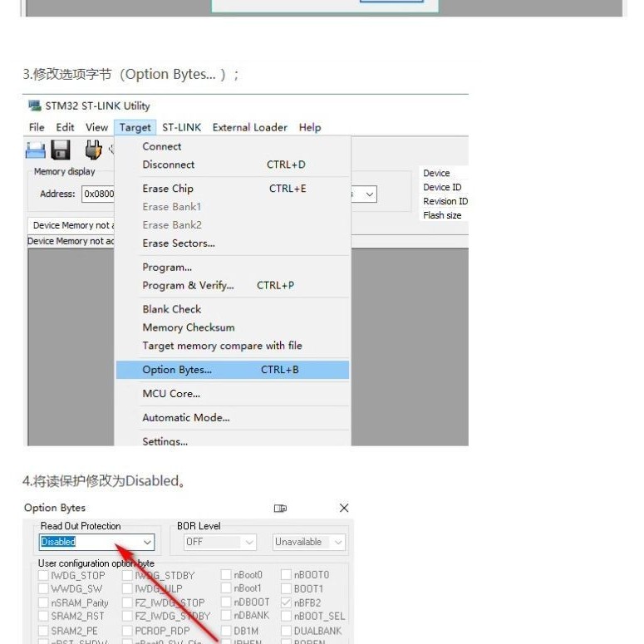
Task: Click the Flash size label
Action: pyautogui.click(x=442, y=215)
